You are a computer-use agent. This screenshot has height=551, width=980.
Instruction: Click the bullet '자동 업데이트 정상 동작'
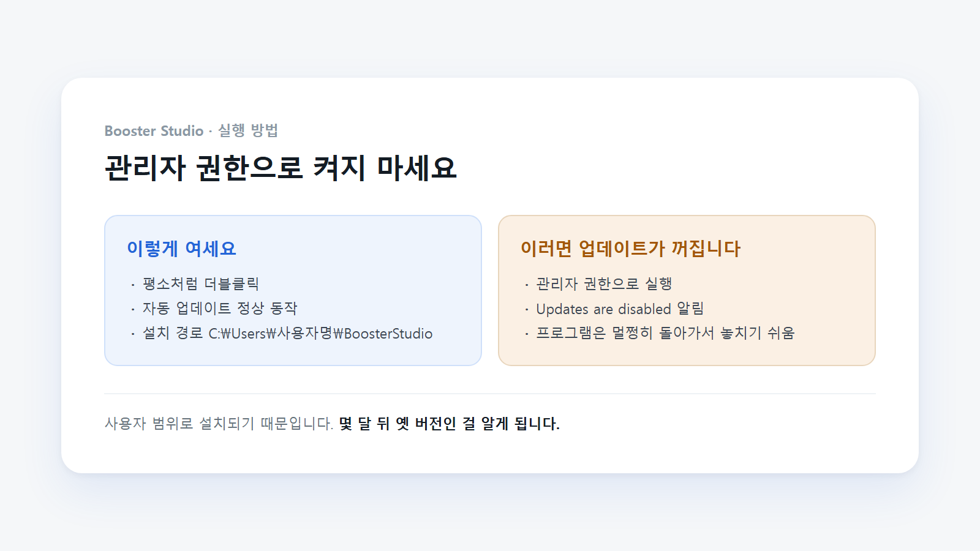219,309
